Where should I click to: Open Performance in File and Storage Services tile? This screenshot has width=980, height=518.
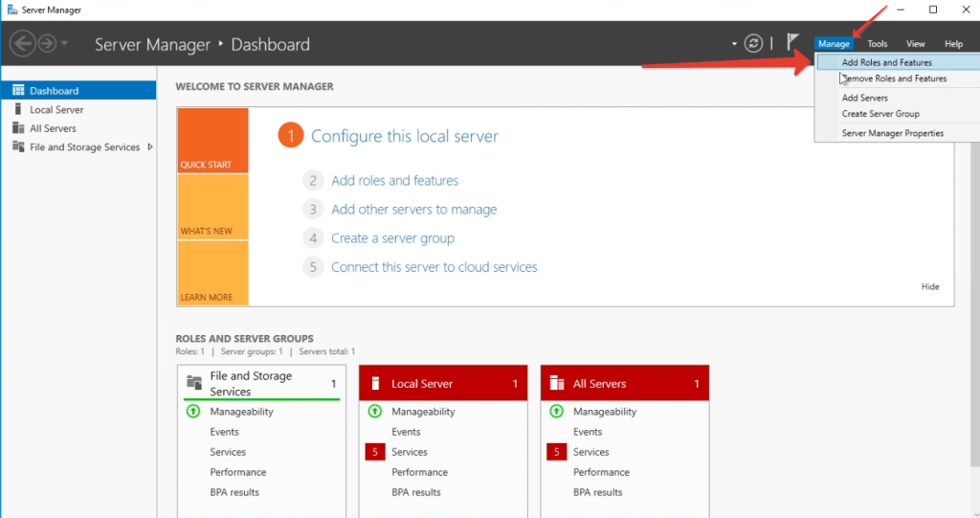coord(238,472)
